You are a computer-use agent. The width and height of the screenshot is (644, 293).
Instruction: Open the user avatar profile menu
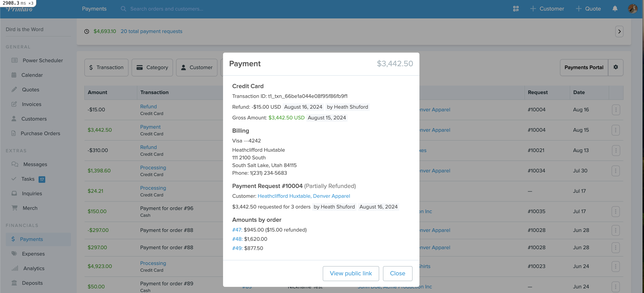point(633,9)
